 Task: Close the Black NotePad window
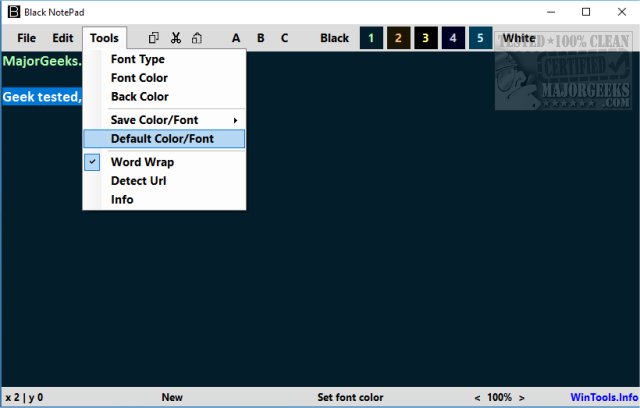pyautogui.click(x=622, y=12)
